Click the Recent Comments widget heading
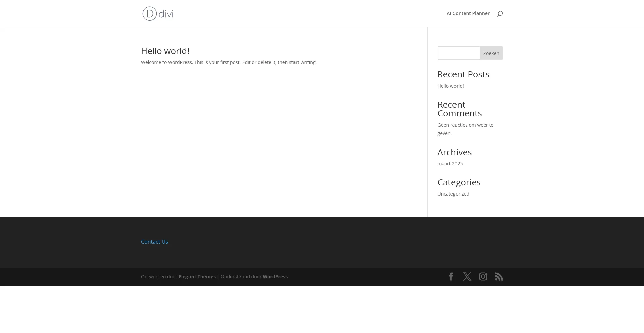 (460, 109)
